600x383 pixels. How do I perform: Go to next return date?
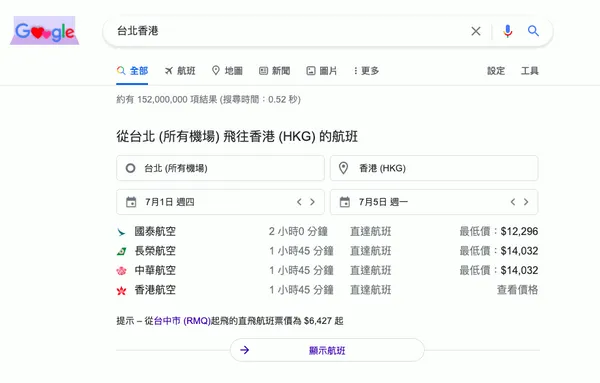(x=526, y=202)
